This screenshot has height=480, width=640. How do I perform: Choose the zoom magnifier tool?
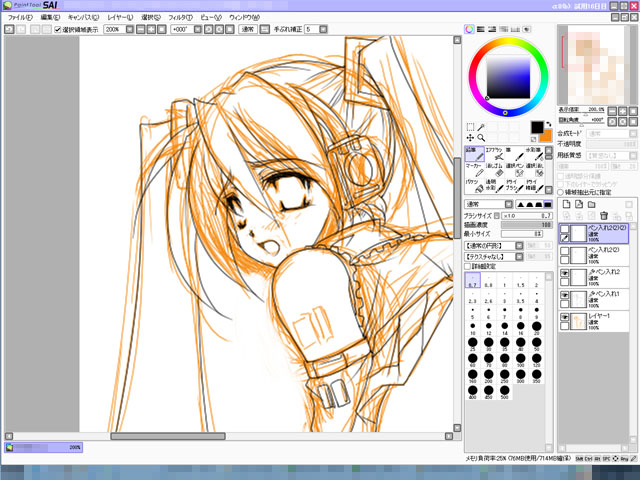pyautogui.click(x=481, y=138)
